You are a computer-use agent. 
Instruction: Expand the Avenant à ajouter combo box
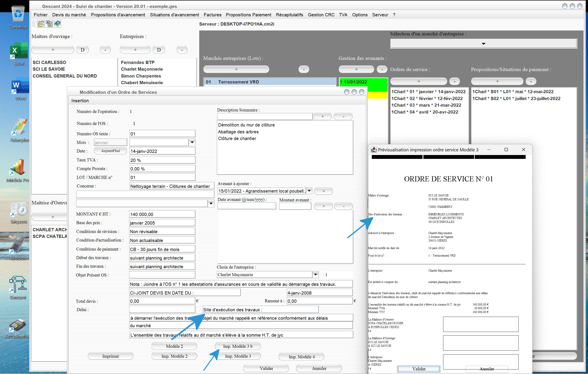pyautogui.click(x=309, y=191)
